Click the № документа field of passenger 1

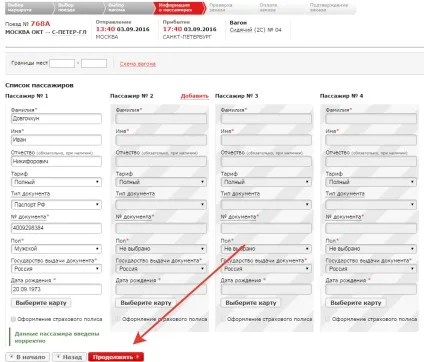tap(56, 228)
